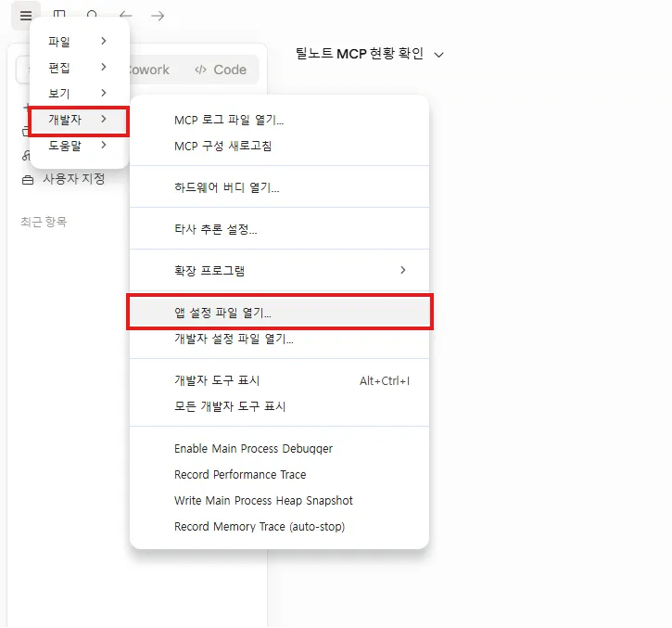Expand the 파일 submenu chevron
672x628 pixels.
click(x=103, y=41)
